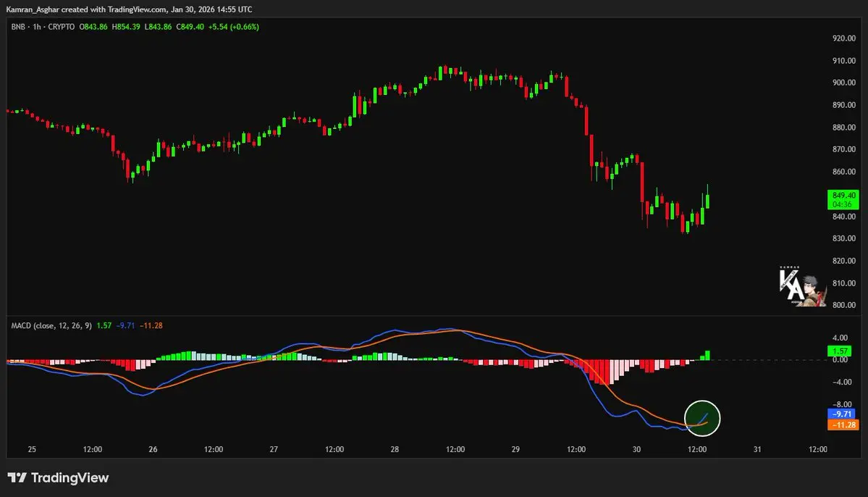
Task: Click the header text Kamran_Asghar created with TradingView.com
Action: tap(86, 9)
